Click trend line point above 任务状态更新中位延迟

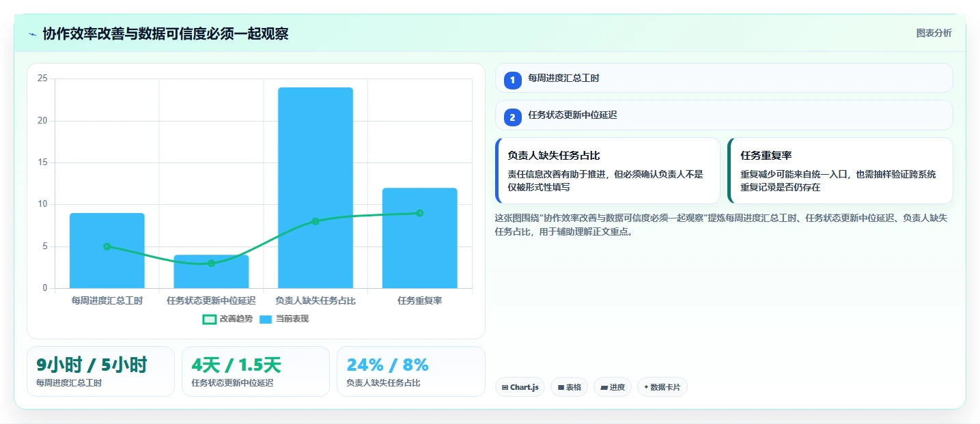pyautogui.click(x=211, y=263)
